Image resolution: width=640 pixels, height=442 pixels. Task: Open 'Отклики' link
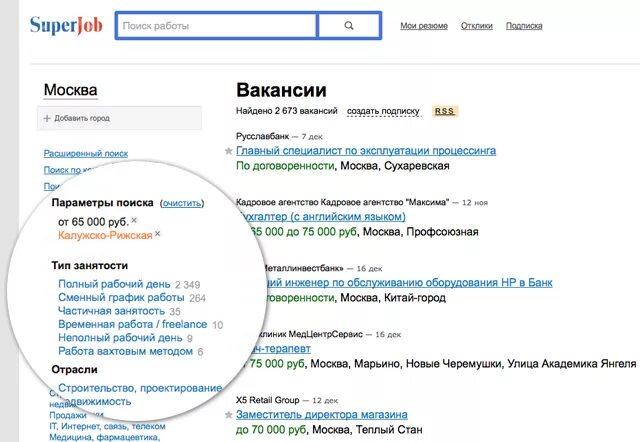477,26
